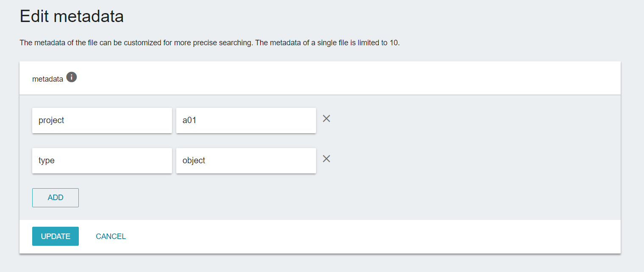Click the white metadata card header bar

coord(339,78)
